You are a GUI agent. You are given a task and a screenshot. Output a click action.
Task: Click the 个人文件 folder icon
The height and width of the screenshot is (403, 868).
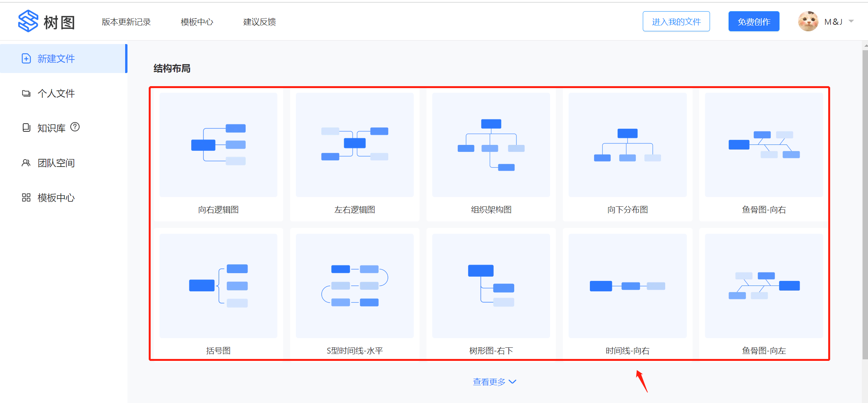pyautogui.click(x=26, y=93)
